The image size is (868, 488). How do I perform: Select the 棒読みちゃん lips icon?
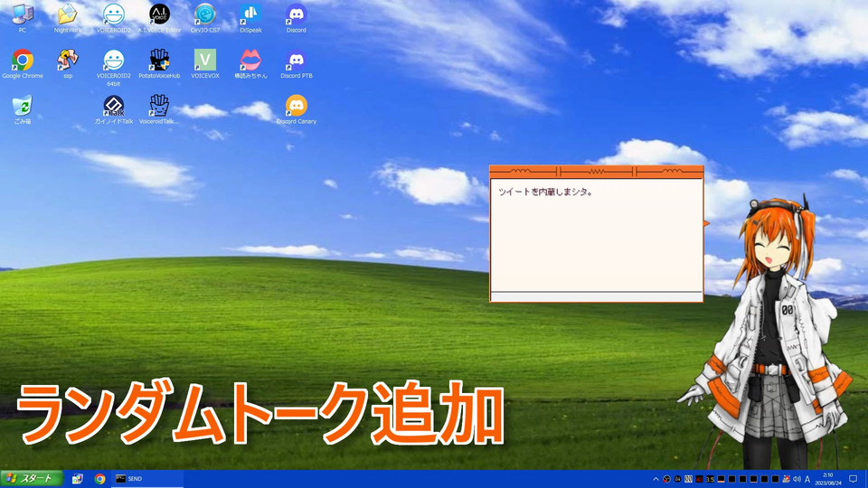[x=250, y=63]
